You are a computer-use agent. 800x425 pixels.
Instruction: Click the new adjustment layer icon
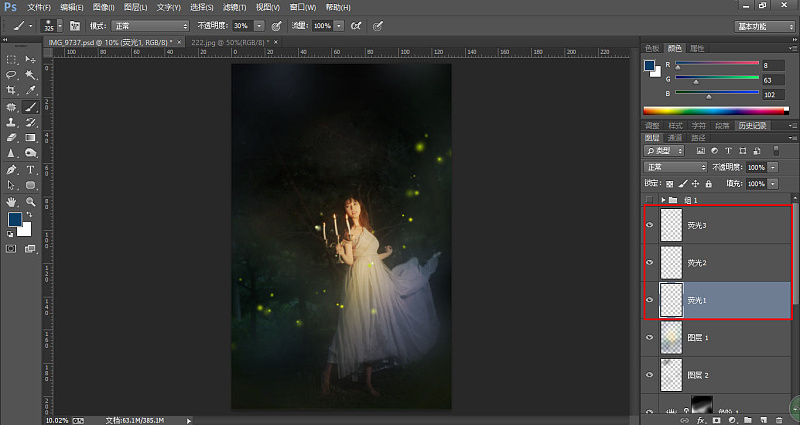coord(732,420)
